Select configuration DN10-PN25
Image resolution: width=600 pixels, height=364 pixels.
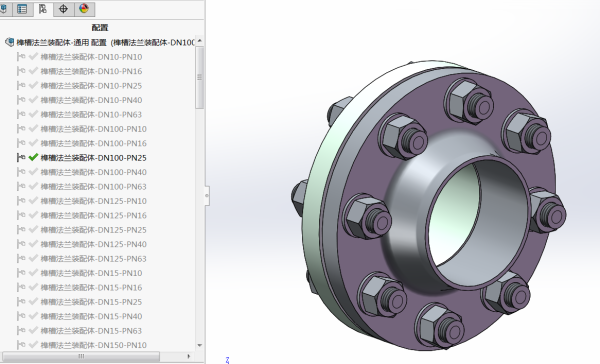click(91, 86)
